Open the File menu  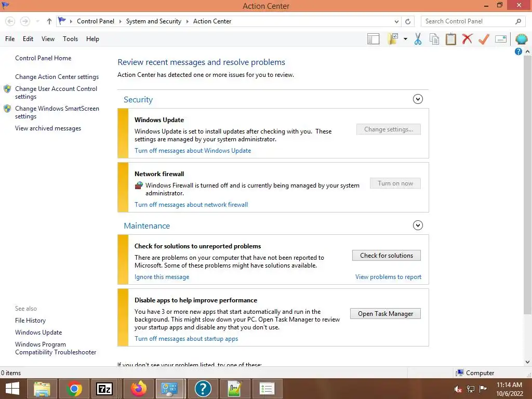10,39
